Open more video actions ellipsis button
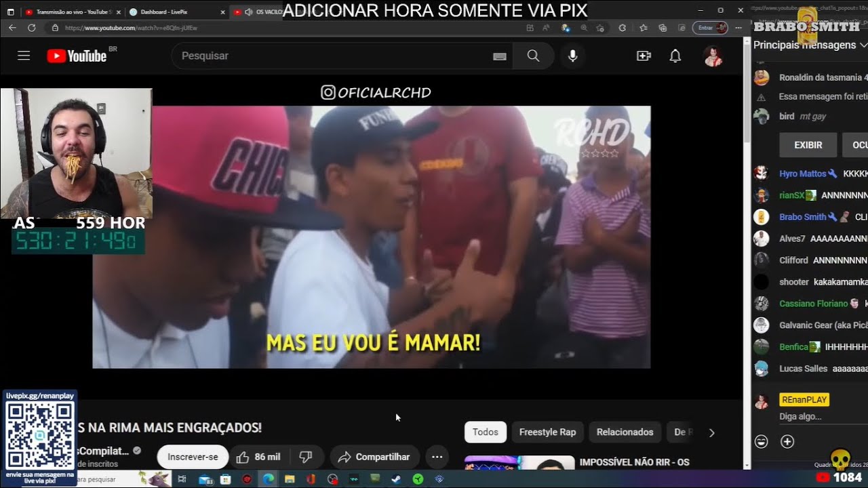The image size is (868, 488). coord(437,457)
